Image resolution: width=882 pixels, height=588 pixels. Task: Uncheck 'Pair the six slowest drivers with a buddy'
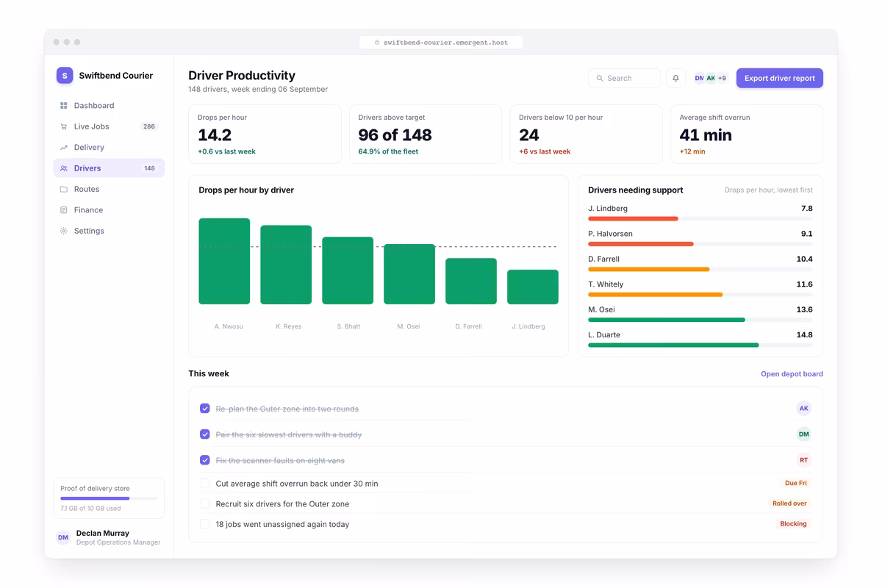pos(205,434)
